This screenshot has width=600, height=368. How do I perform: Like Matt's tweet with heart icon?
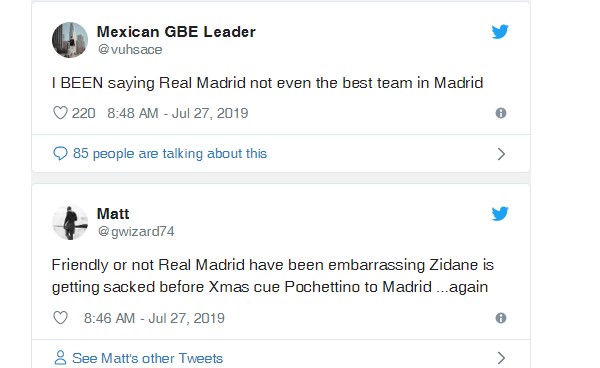point(60,318)
